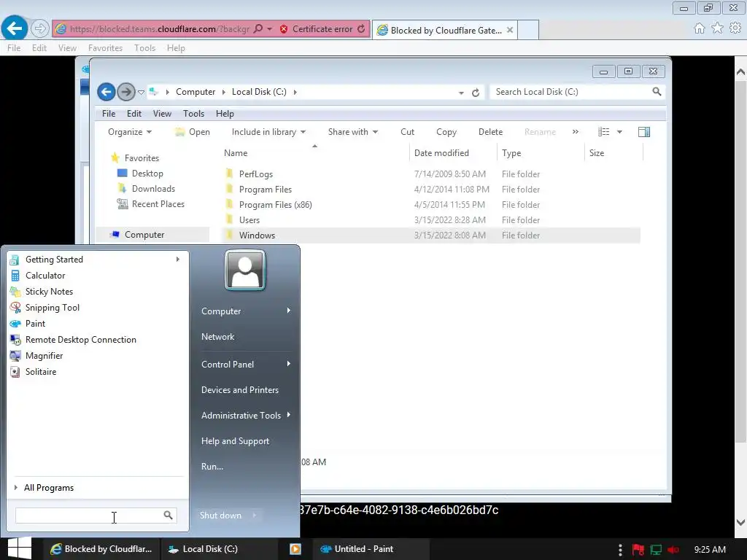Click Explorer's back arrow in Local Disk window

pos(107,92)
